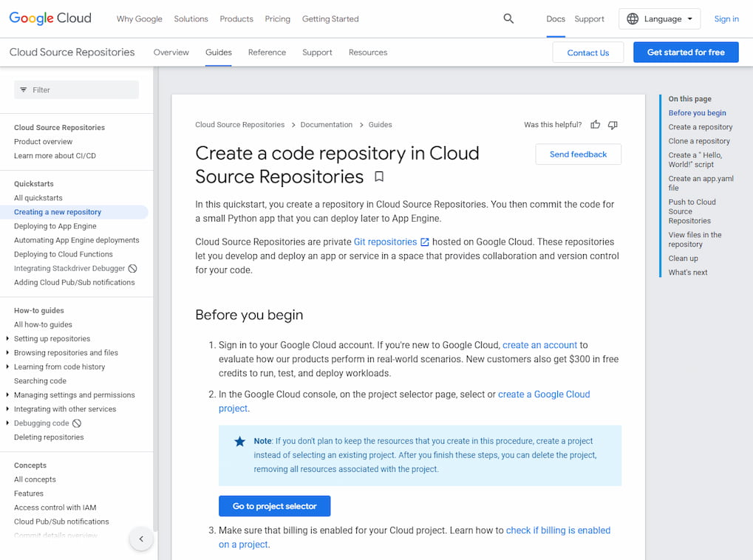Follow the create an account link
This screenshot has width=753, height=560.
pos(539,345)
